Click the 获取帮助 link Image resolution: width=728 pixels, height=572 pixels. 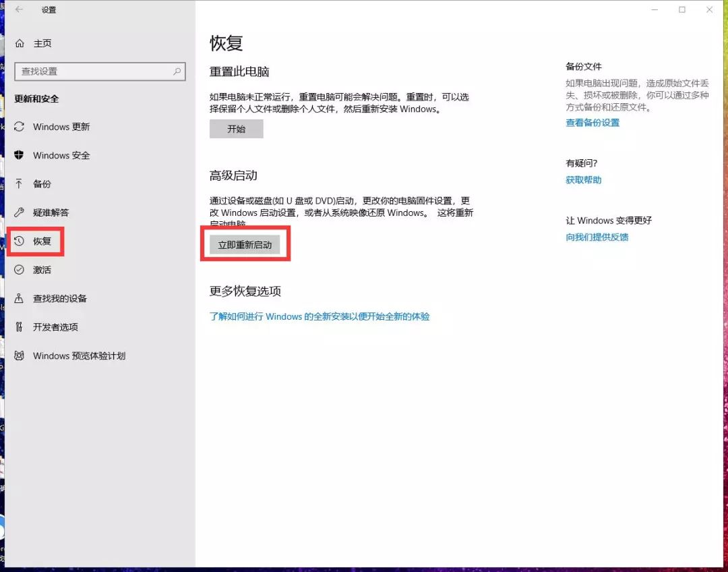(584, 180)
